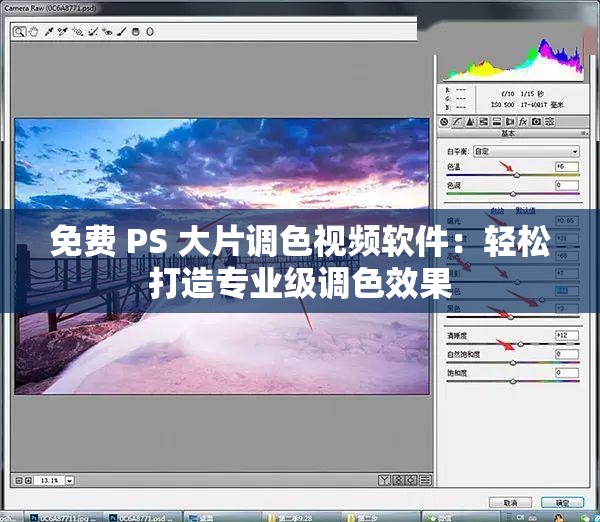Switch to the Presets panel
Image resolution: width=600 pixels, height=522 pixels.
(x=550, y=122)
